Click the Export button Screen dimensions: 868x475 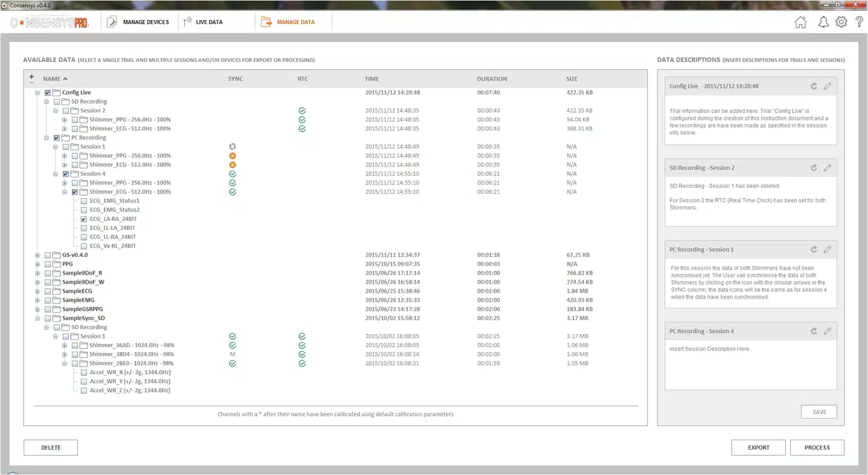coord(759,448)
